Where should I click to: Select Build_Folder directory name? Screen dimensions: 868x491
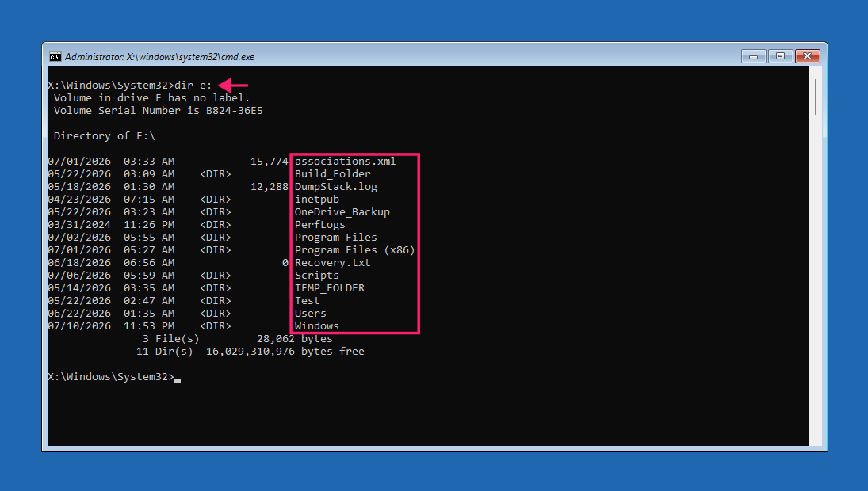point(333,174)
